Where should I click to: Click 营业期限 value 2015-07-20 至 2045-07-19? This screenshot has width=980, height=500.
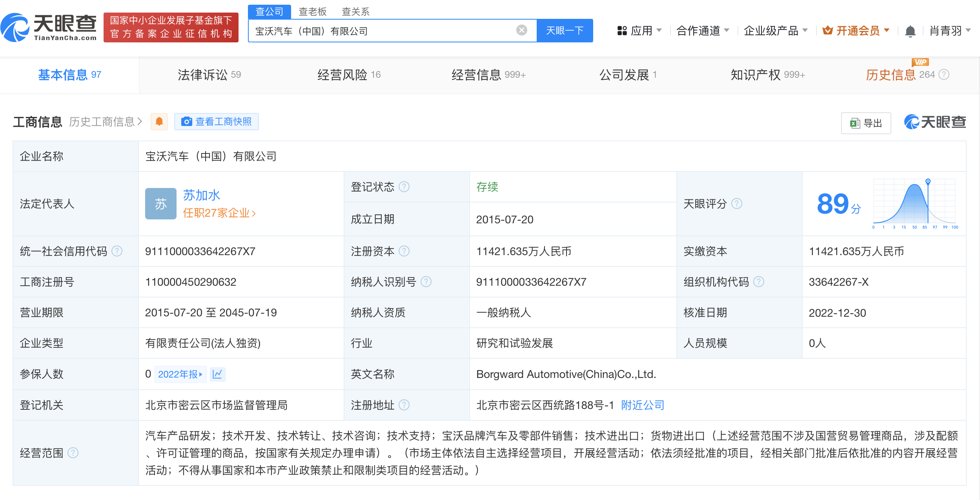tap(211, 312)
